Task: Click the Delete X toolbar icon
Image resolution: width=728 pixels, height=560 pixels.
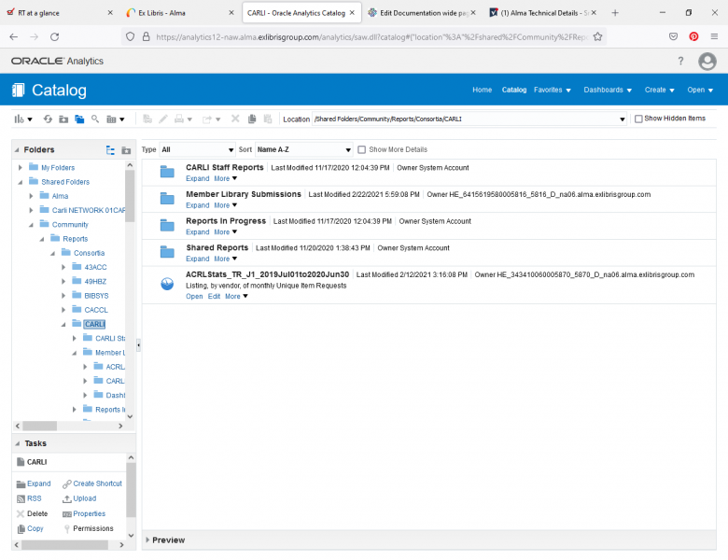Action: (235, 119)
